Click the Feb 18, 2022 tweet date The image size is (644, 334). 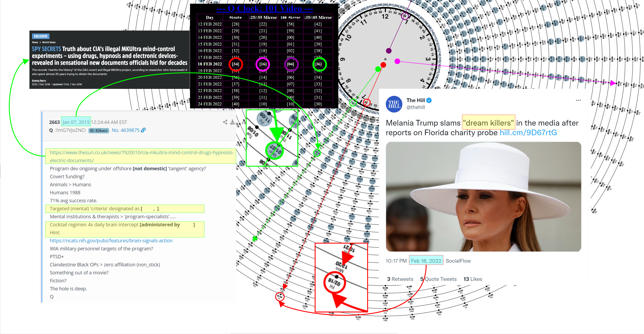coord(426,261)
